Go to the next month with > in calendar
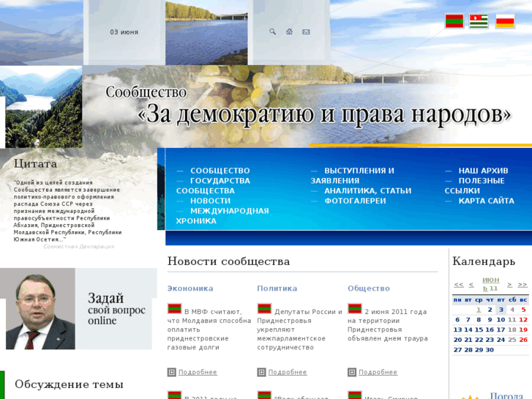This screenshot has width=532, height=399. (x=509, y=285)
